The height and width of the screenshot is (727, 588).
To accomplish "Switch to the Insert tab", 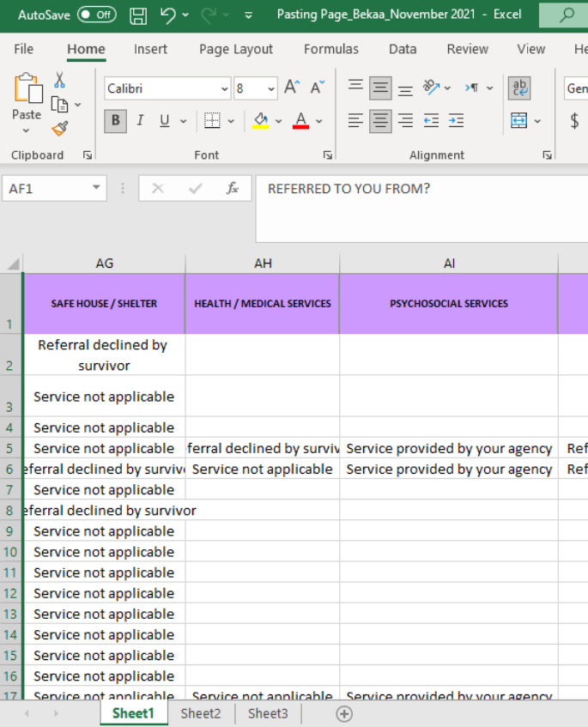I will click(x=150, y=49).
